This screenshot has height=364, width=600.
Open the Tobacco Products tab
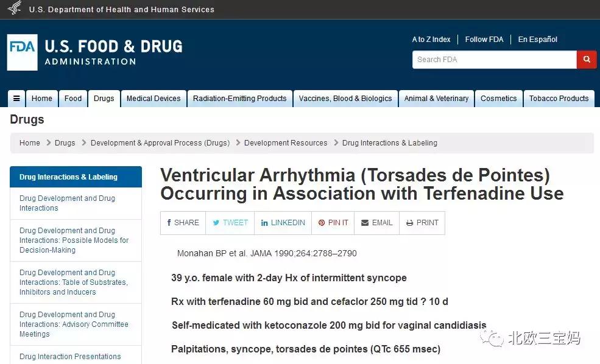pos(559,99)
